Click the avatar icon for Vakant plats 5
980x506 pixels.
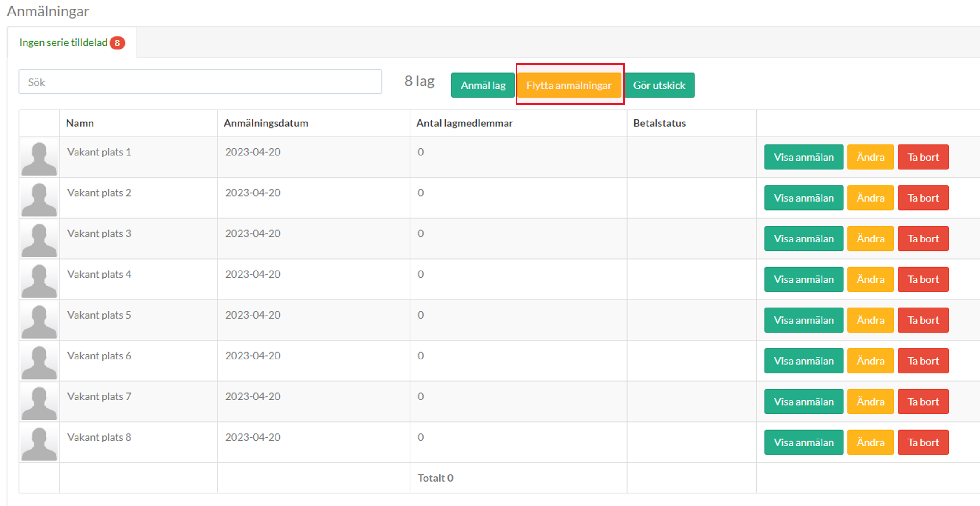click(39, 321)
